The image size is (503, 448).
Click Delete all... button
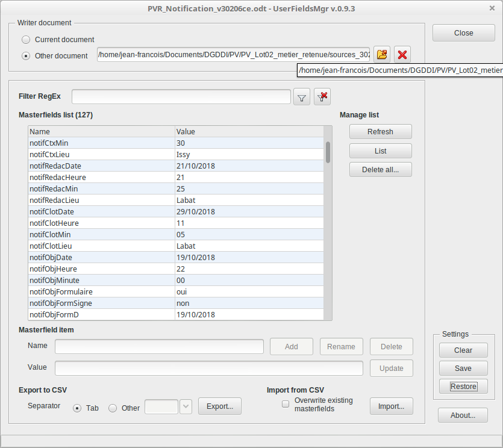click(381, 170)
